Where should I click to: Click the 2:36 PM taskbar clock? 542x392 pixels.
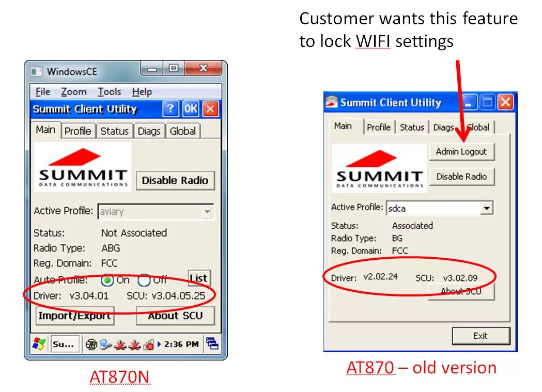pos(181,344)
